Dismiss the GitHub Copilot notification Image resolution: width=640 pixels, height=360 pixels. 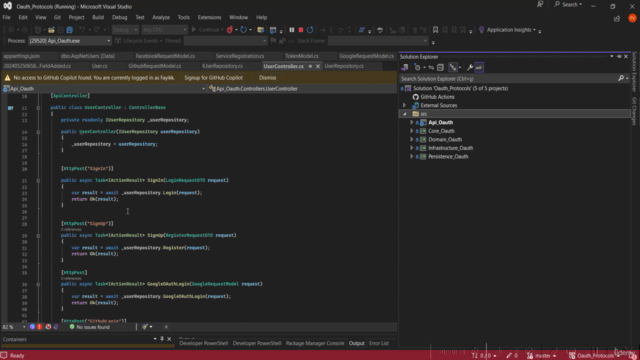point(267,78)
